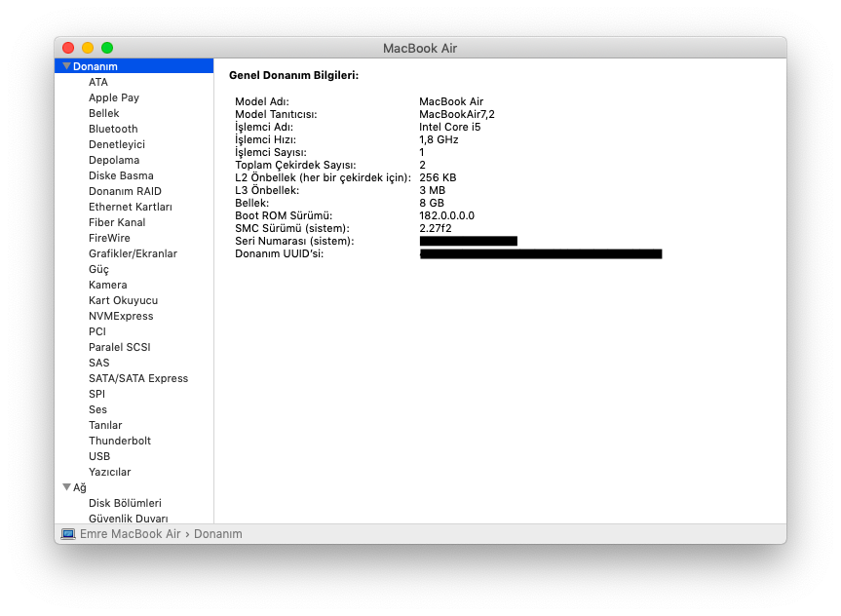Screen dimensions: 841x616
Task: Choose Paralel SCSI entry
Action: (120, 347)
